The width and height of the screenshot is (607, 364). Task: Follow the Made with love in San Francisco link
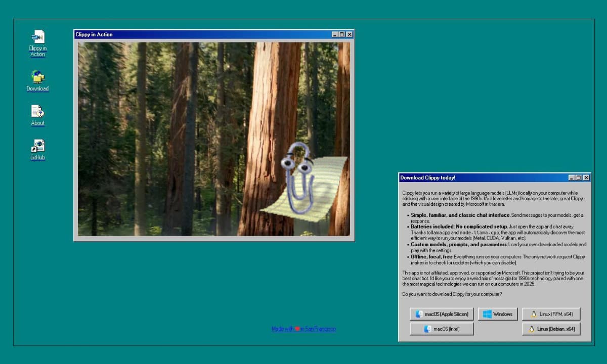click(303, 329)
